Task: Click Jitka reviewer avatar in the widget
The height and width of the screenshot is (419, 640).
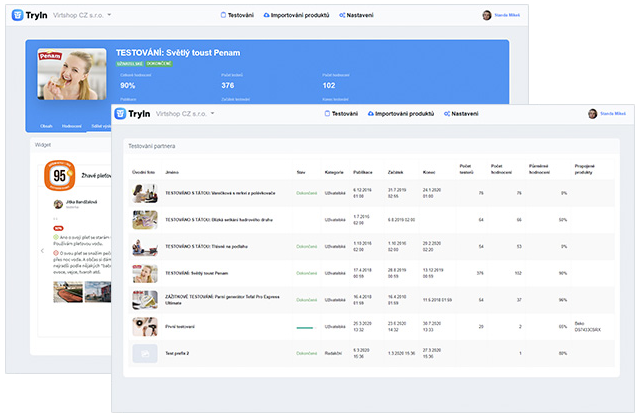Action: coord(58,204)
